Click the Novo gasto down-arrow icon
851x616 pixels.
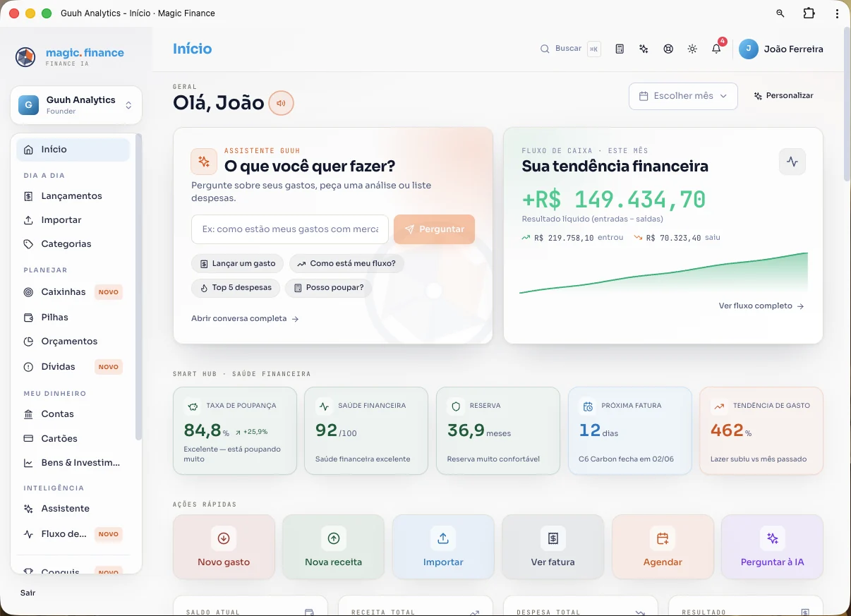tap(224, 538)
